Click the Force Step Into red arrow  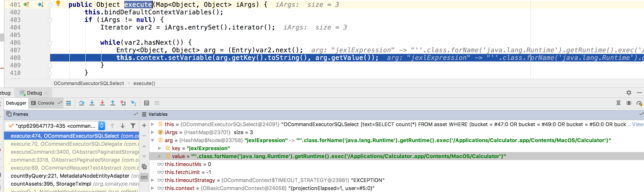[102, 103]
